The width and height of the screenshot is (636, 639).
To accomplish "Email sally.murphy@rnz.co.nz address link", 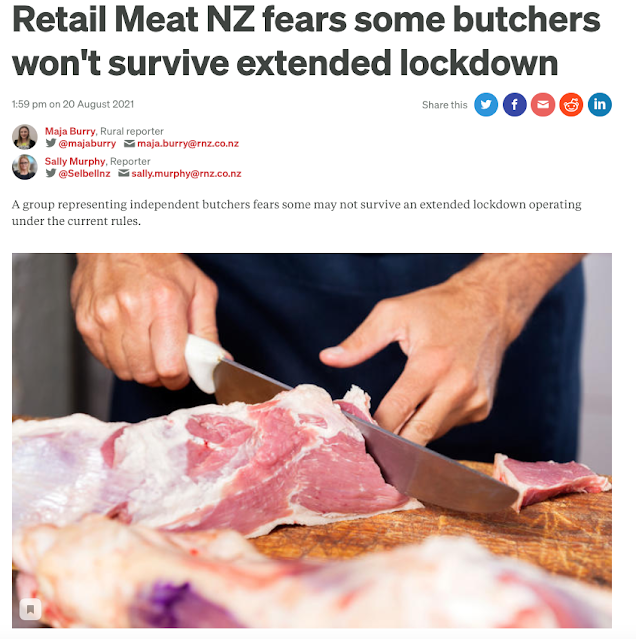I will [186, 174].
